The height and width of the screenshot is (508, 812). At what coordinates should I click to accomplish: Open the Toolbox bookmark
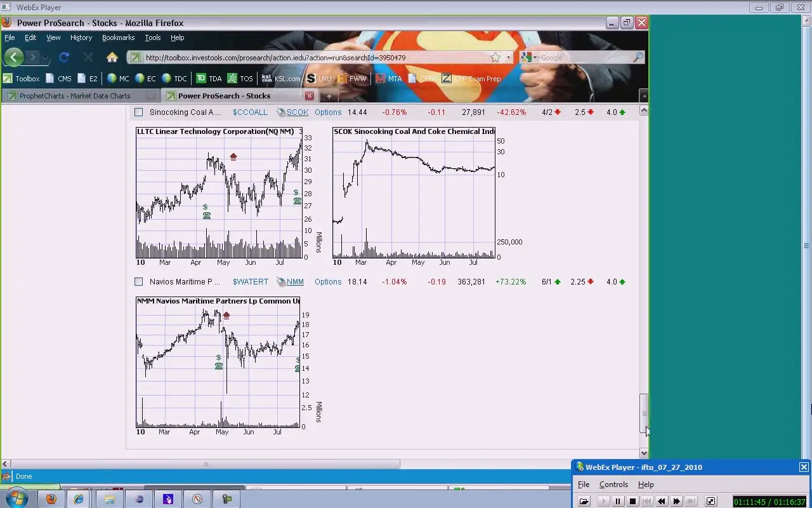21,79
